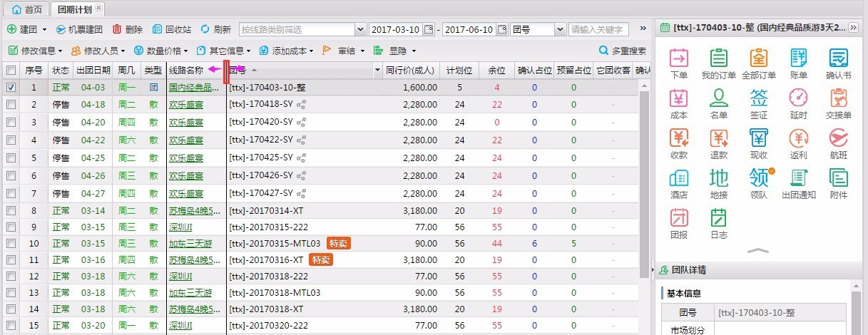Open the 领队 tour leader icon
Image resolution: width=868 pixels, height=335 pixels.
click(759, 182)
